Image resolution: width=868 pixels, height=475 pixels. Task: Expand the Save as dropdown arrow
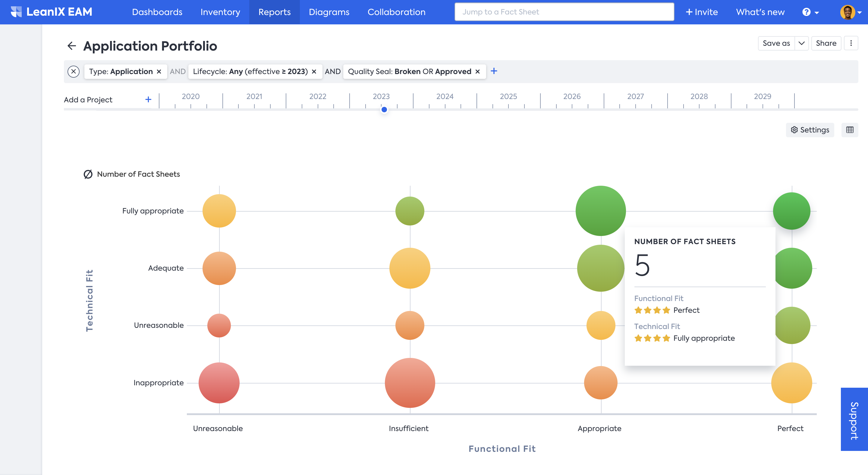(x=802, y=43)
